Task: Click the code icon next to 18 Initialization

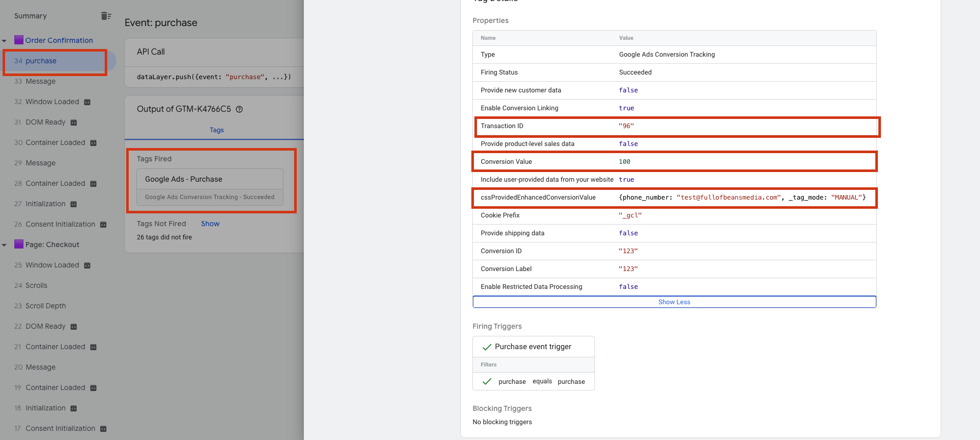Action: pos(74,408)
